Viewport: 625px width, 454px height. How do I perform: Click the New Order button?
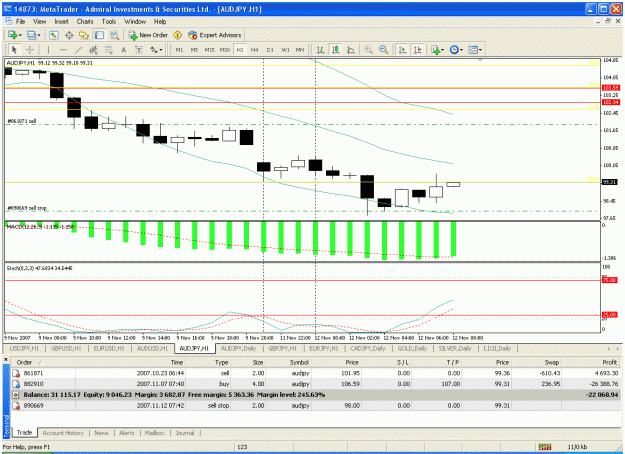coord(148,35)
